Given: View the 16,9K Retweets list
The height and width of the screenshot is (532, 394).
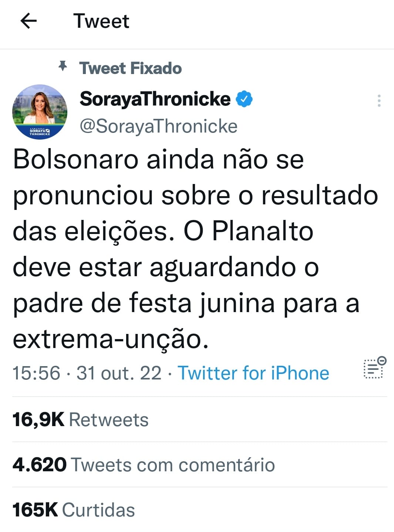Looking at the screenshot, I should 80,420.
